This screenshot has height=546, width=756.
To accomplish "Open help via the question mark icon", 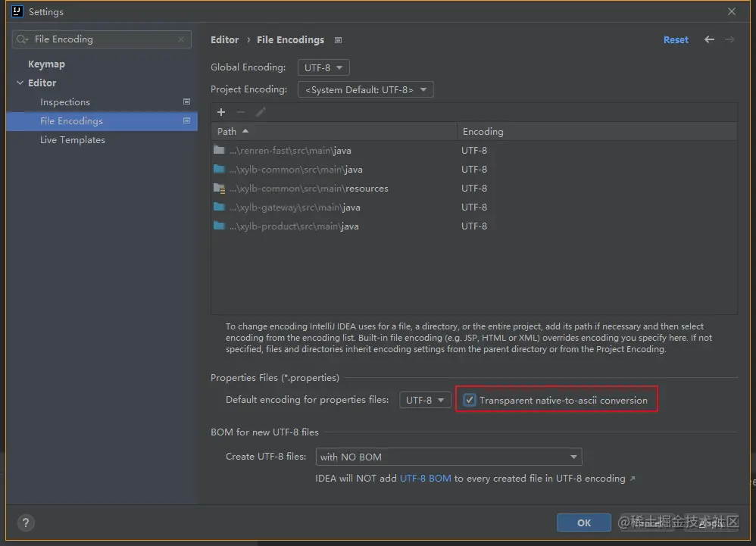I will [x=25, y=523].
